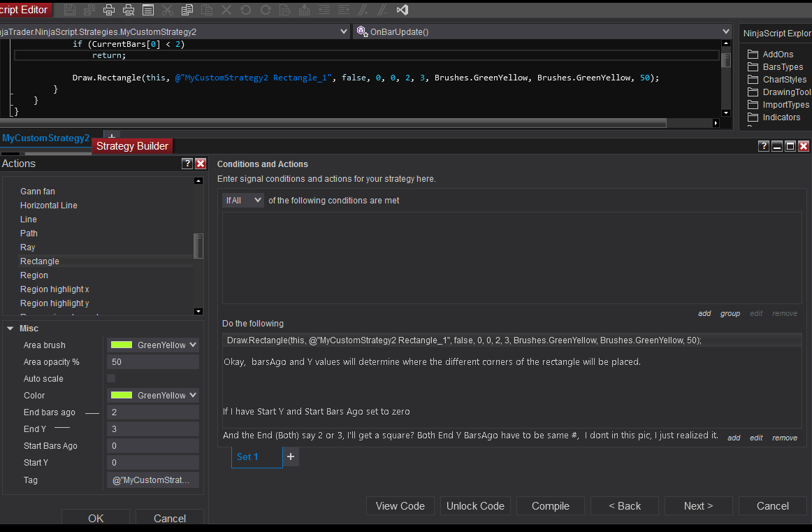Switch to the Set 1 tab
The width and height of the screenshot is (812, 532).
(x=248, y=456)
